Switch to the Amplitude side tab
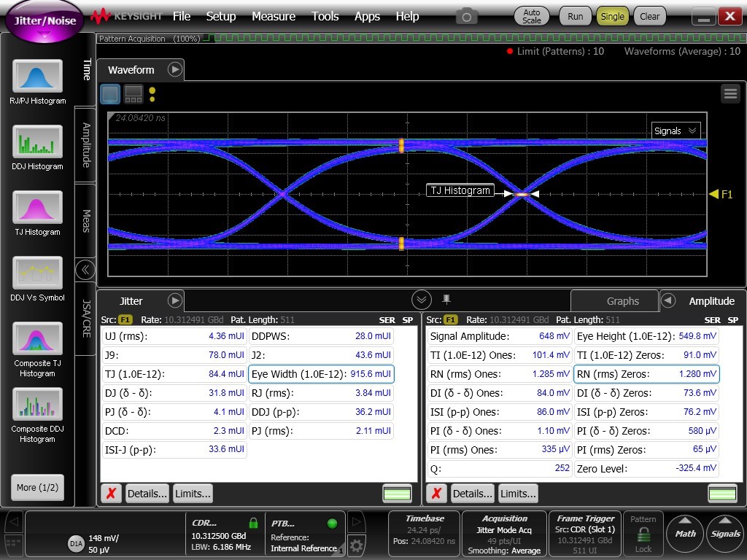 tap(86, 144)
